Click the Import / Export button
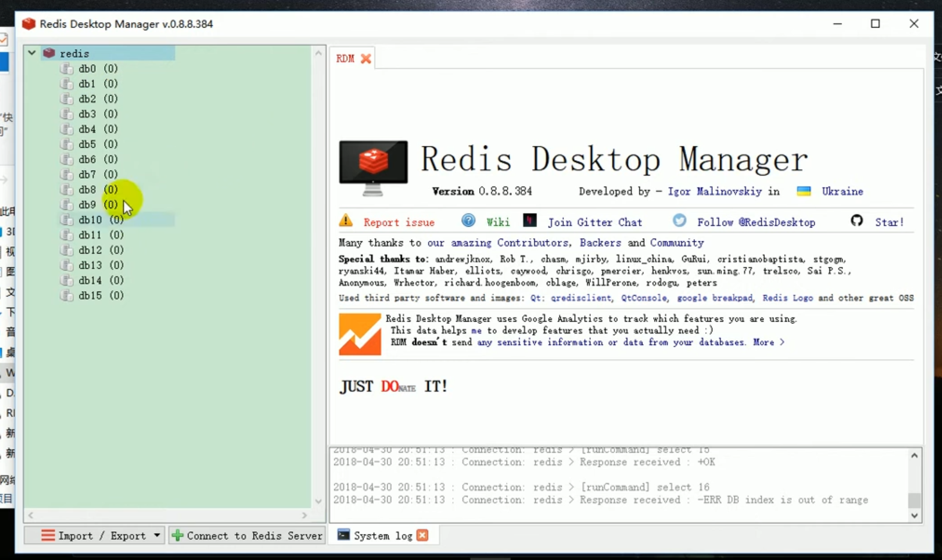The image size is (942, 560). point(94,535)
